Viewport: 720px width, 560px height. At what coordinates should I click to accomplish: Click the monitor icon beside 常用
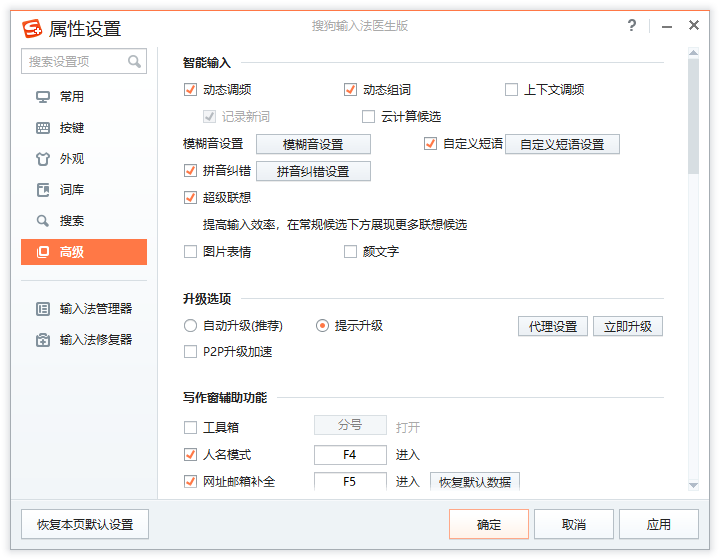tap(43, 97)
